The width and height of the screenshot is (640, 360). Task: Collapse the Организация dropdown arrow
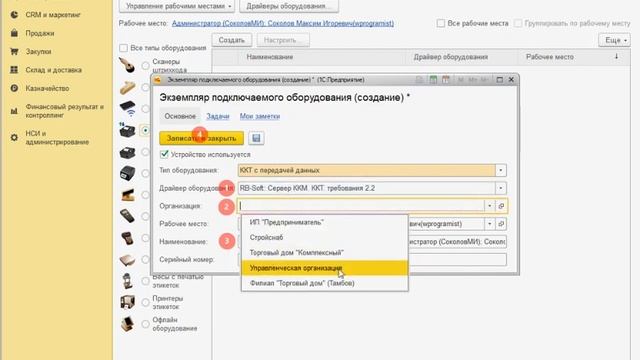(x=489, y=206)
